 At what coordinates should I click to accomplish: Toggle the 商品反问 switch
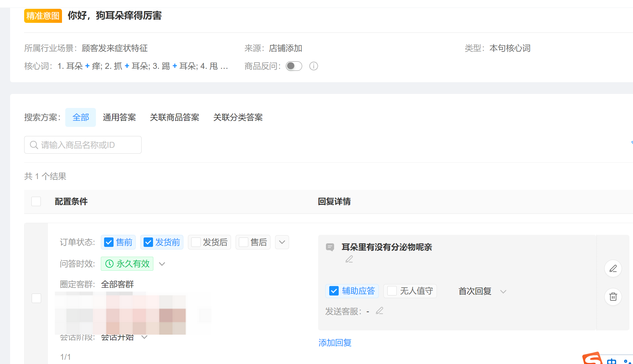pos(294,66)
